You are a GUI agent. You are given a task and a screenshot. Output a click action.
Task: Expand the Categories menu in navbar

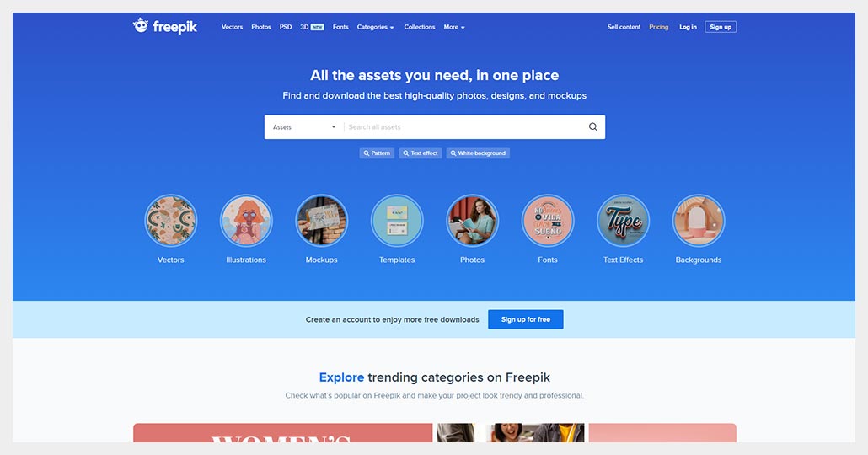coord(375,27)
